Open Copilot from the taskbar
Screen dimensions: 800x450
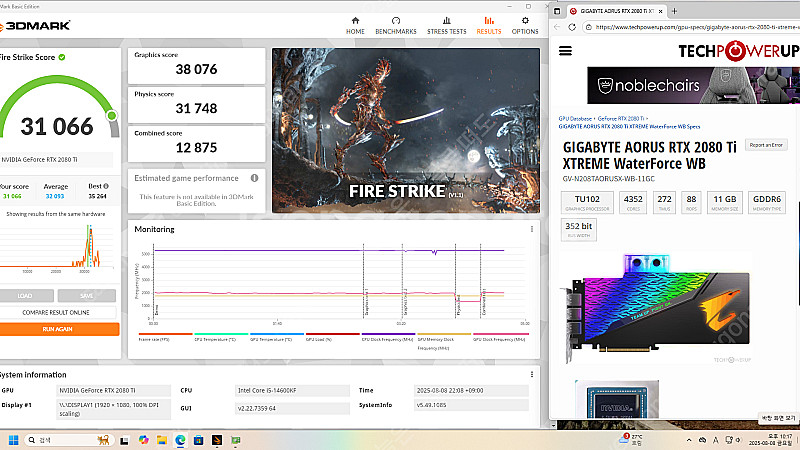pyautogui.click(x=143, y=440)
